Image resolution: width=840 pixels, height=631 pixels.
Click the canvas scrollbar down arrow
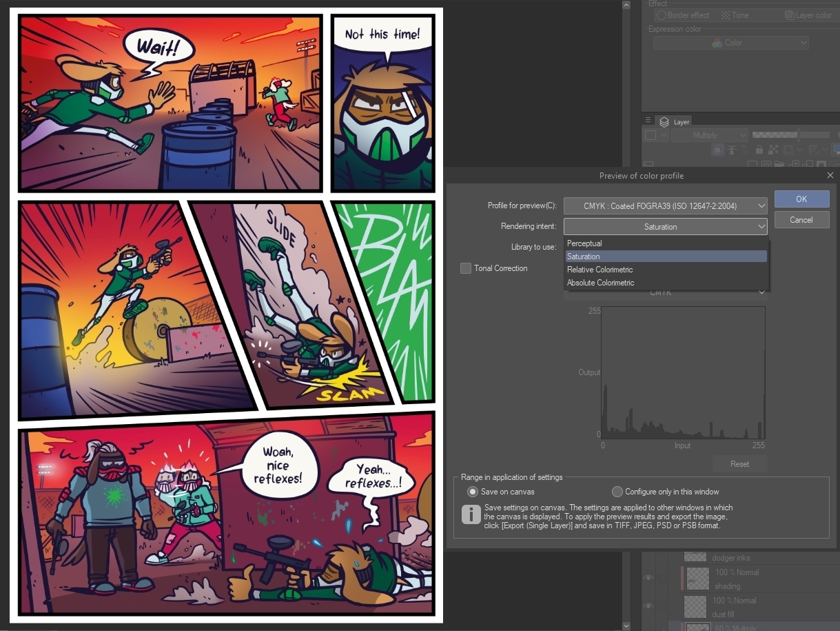pos(626,625)
